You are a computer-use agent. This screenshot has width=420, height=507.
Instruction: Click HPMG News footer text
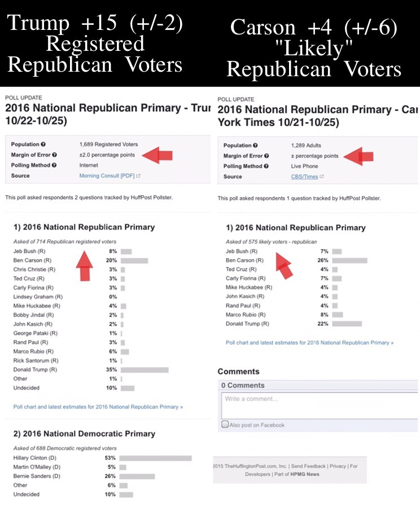pos(305,474)
